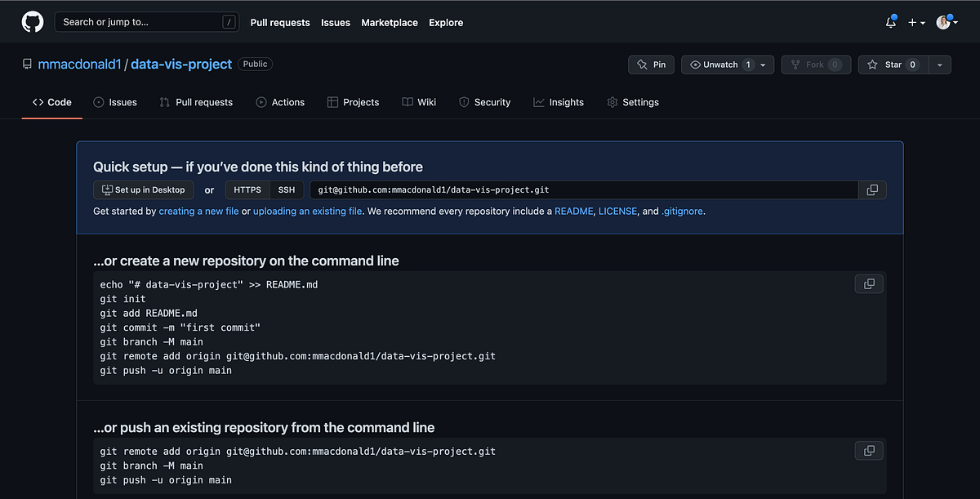Click the .gitignore link
Image resolution: width=980 pixels, height=499 pixels.
point(682,212)
